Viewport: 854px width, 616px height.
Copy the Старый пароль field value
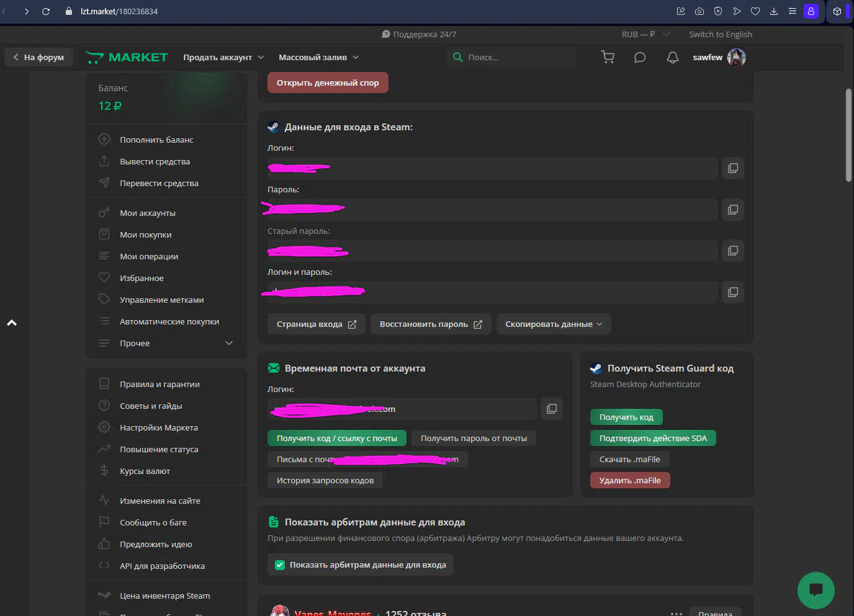732,251
